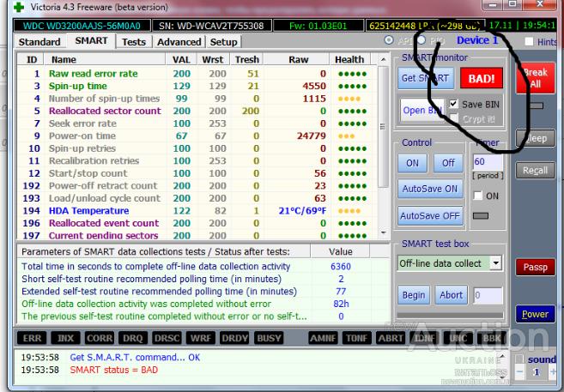Click the Name column header
The width and height of the screenshot is (564, 392).
point(105,59)
